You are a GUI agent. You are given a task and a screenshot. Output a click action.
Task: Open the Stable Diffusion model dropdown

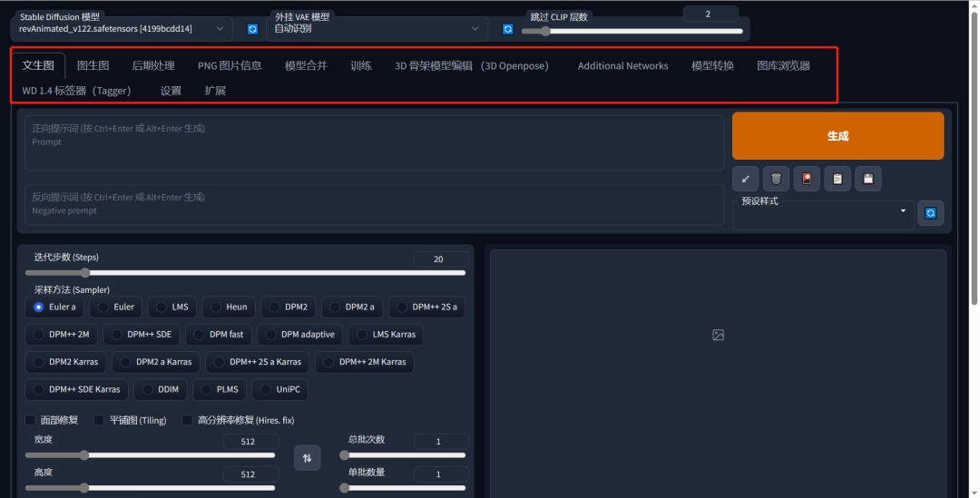click(x=122, y=29)
